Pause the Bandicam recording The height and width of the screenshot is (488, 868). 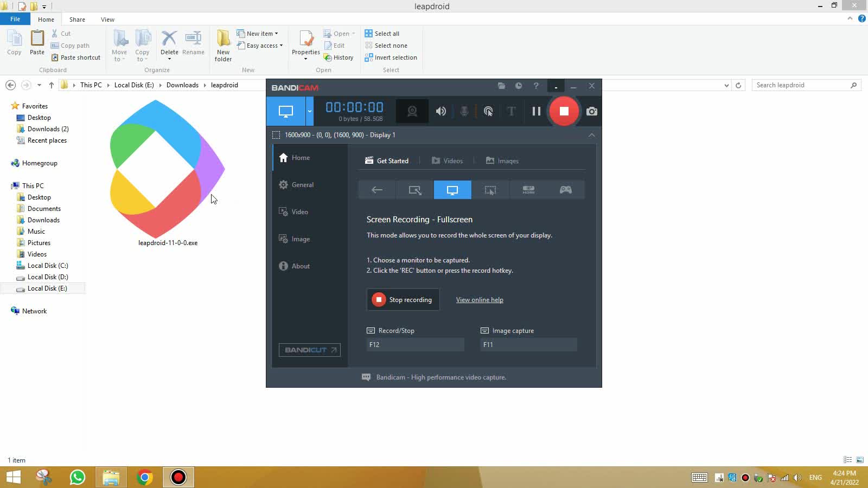(x=537, y=111)
